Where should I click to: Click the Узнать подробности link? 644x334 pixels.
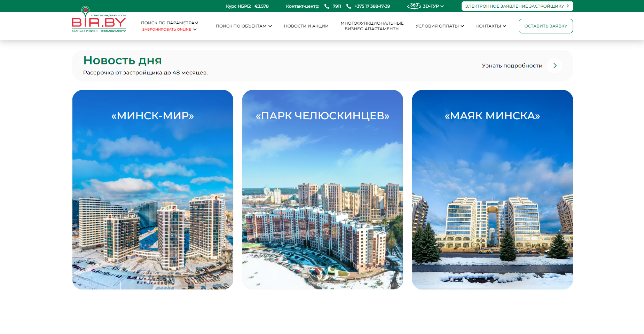click(x=512, y=66)
